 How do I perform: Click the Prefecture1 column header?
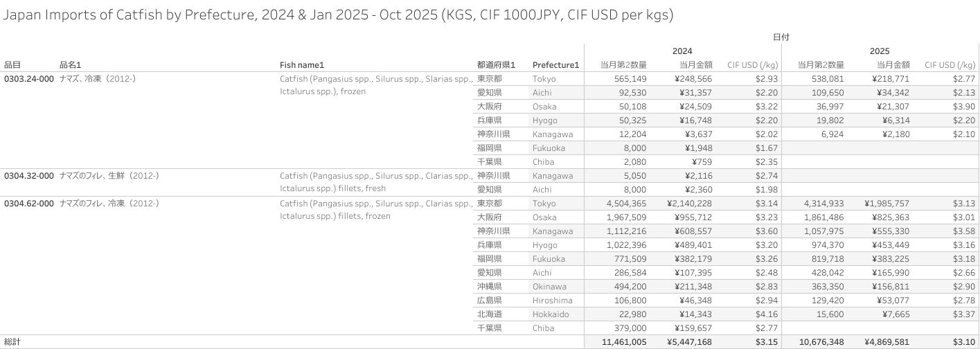[x=555, y=65]
